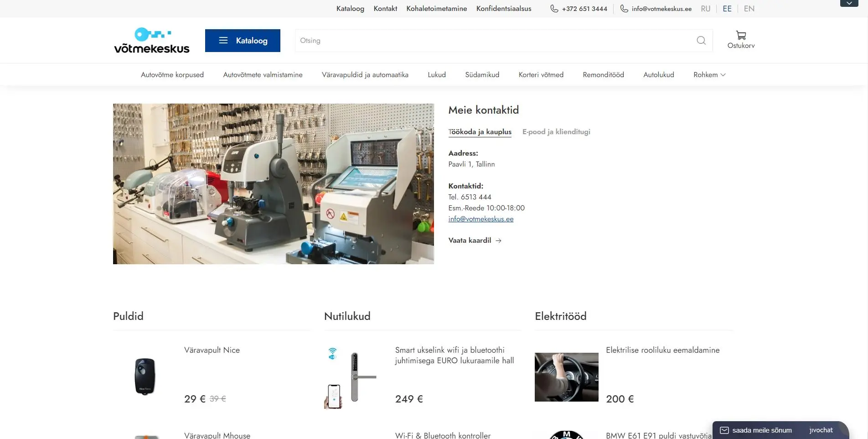Click the phone icon beside +372 651 3444
868x439 pixels.
click(554, 9)
